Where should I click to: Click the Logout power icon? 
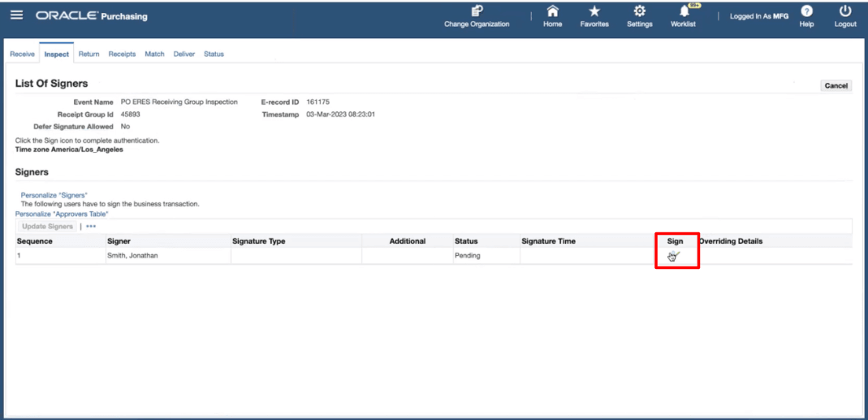(845, 11)
